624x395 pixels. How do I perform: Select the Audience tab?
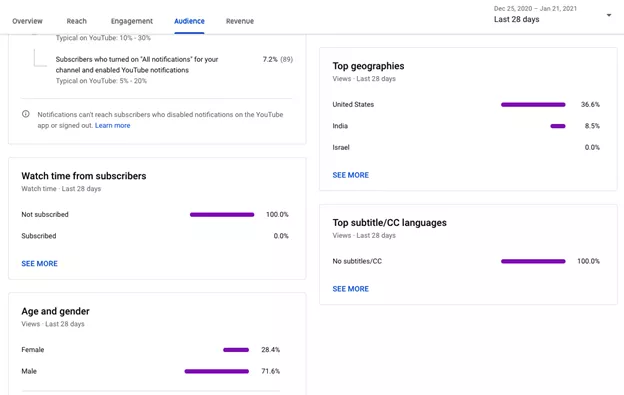tap(189, 21)
